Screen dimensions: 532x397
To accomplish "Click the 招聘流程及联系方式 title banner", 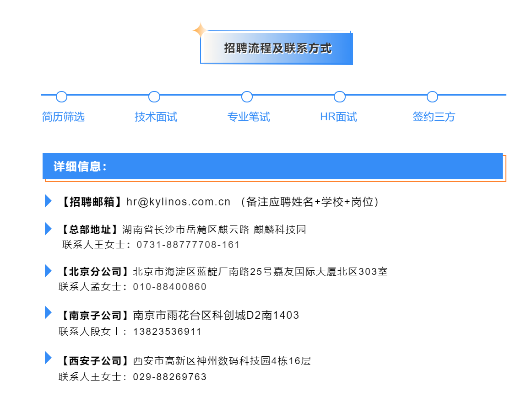I will click(x=277, y=48).
